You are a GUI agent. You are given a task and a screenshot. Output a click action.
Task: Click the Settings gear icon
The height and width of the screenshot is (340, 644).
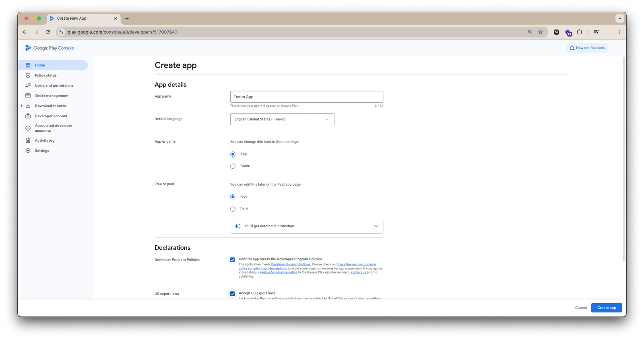click(x=28, y=151)
